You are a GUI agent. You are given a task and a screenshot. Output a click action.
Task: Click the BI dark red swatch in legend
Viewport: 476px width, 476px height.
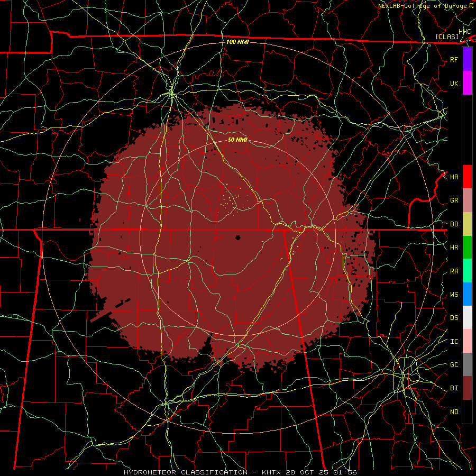[467, 388]
